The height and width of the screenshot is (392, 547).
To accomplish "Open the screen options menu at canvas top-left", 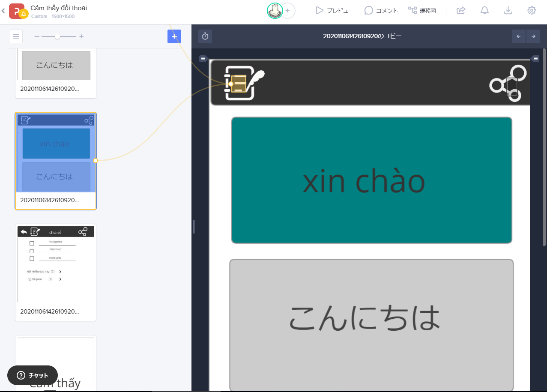I will 203,58.
